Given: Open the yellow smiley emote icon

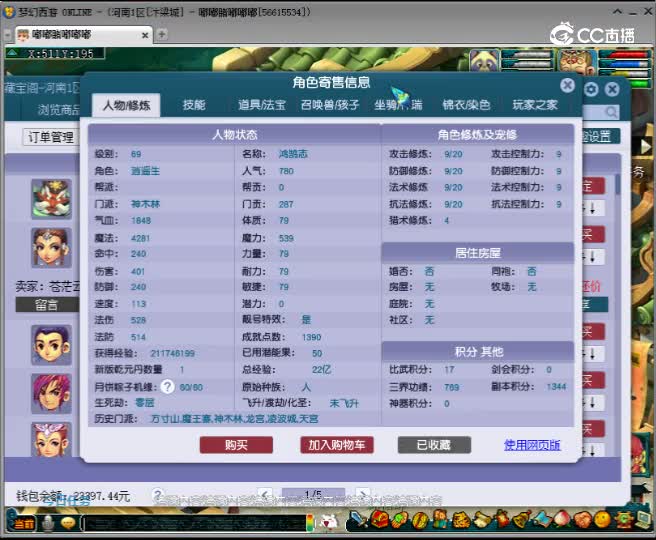Looking at the screenshot, I should click(x=602, y=520).
